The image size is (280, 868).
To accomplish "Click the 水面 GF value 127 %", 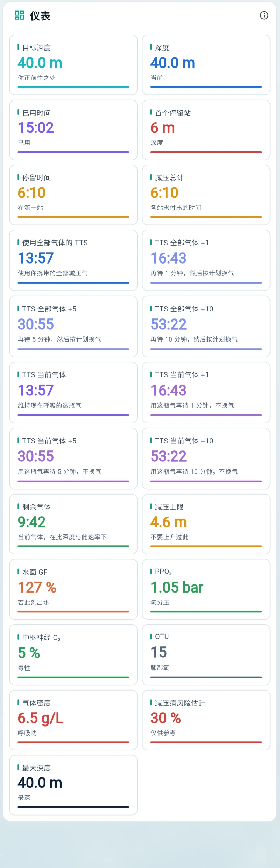I will pos(37,587).
